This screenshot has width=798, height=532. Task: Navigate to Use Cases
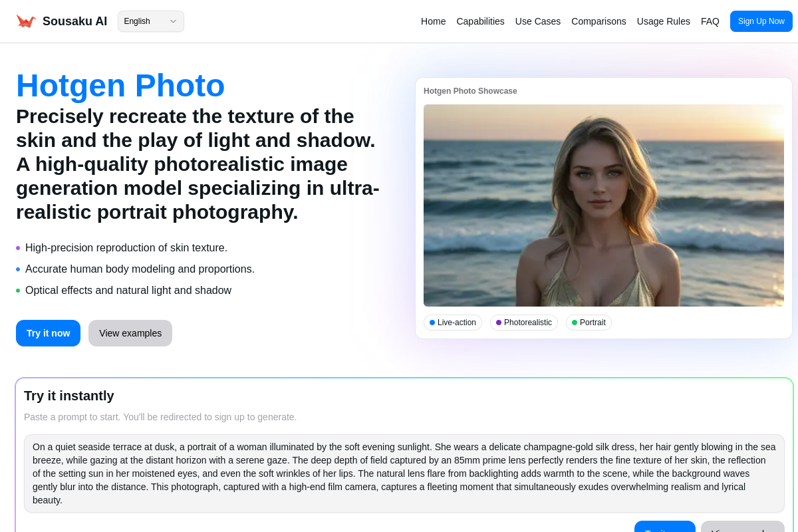click(x=537, y=21)
